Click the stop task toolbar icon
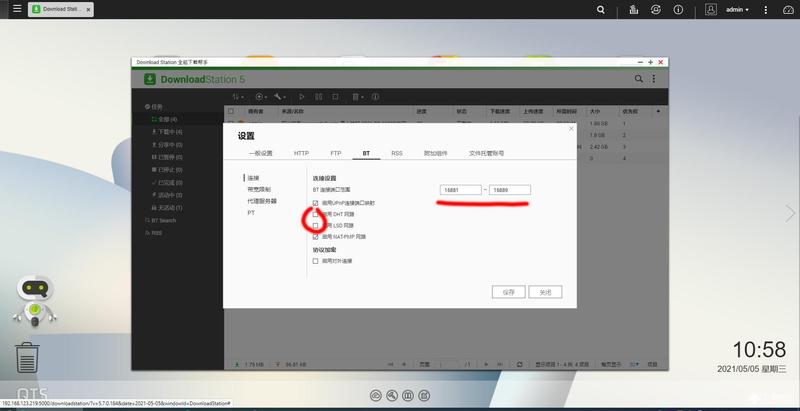The image size is (800, 411). point(335,96)
